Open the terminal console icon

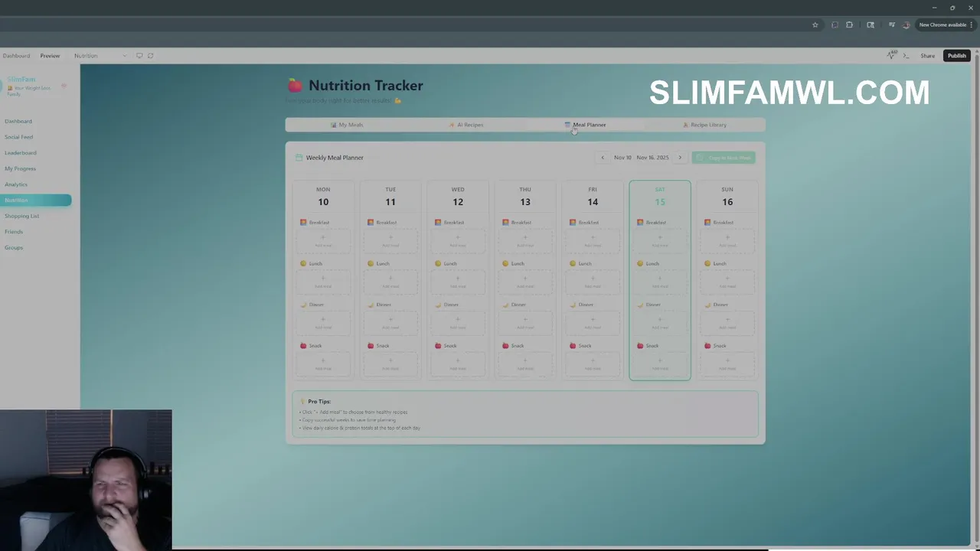tap(906, 55)
